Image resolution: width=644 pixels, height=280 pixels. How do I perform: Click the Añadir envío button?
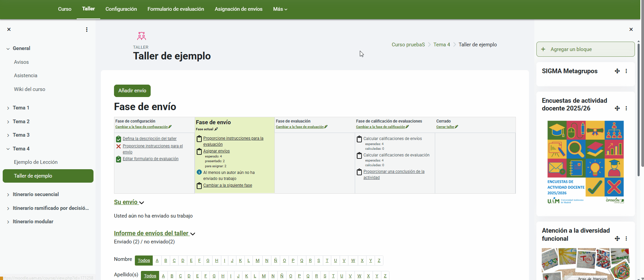coord(132,91)
